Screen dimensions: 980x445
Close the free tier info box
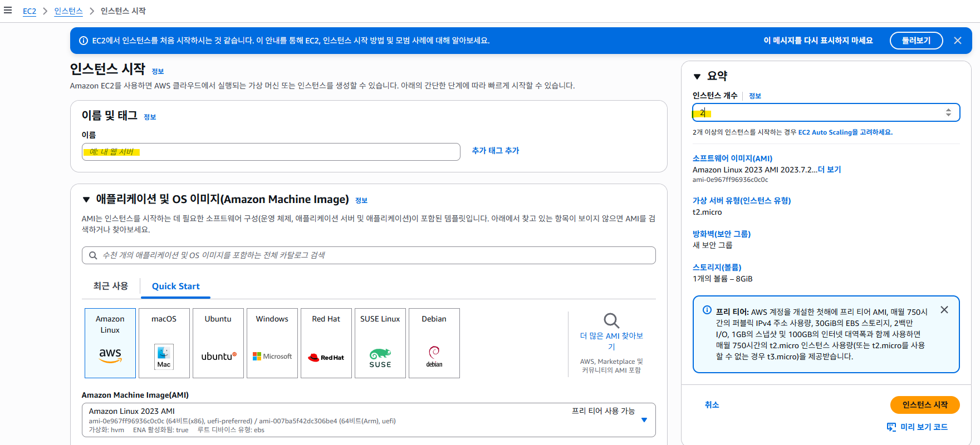point(944,310)
